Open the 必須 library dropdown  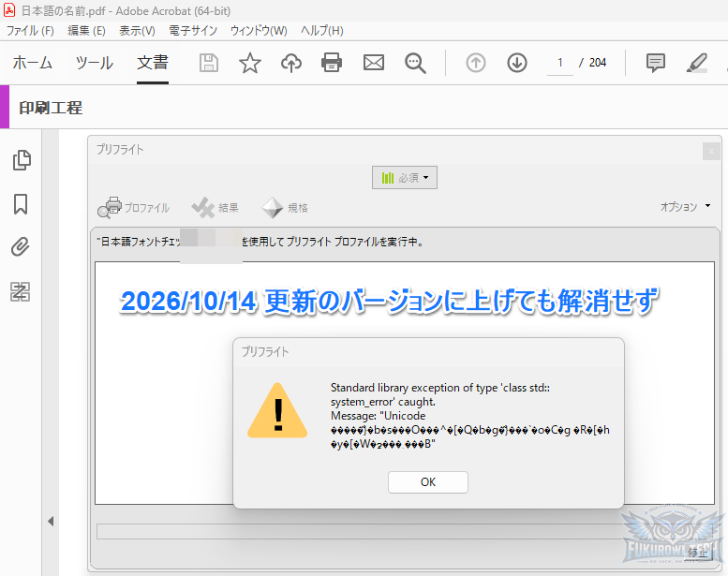[x=405, y=178]
